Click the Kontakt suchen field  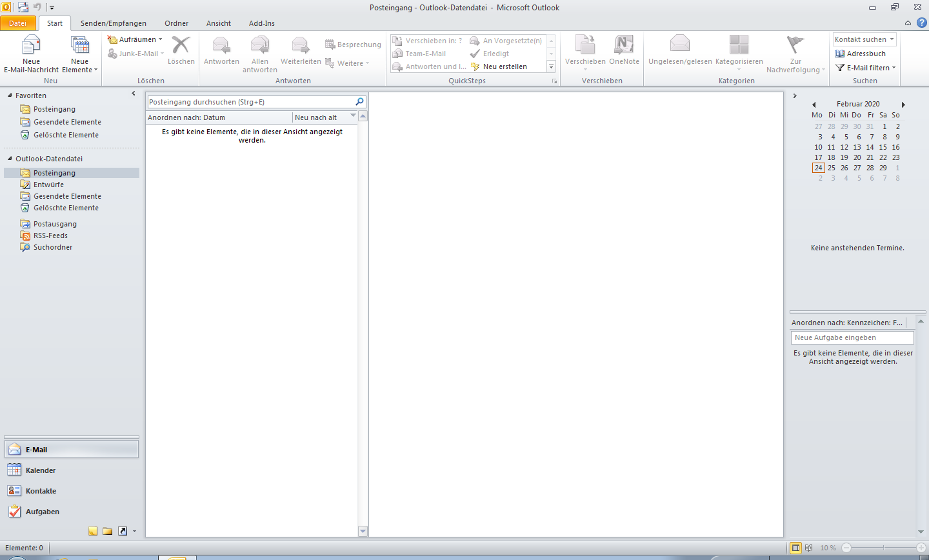(x=864, y=39)
